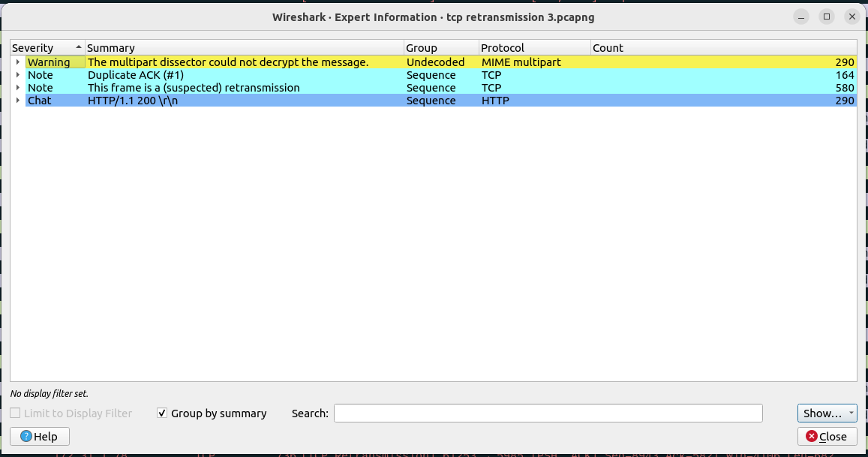Select the "HTTP/1.1 200 \r\n" summary text
Screen dimensions: 868x457
tap(133, 101)
